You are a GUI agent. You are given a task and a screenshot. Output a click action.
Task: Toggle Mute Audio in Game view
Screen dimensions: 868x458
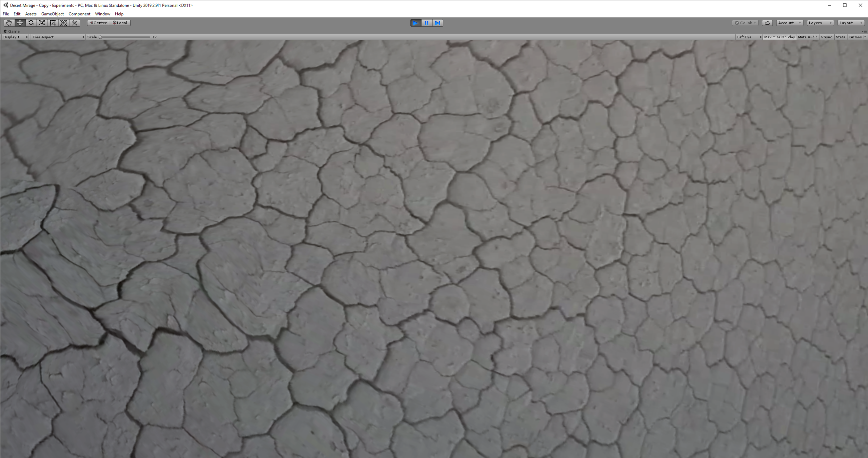808,37
